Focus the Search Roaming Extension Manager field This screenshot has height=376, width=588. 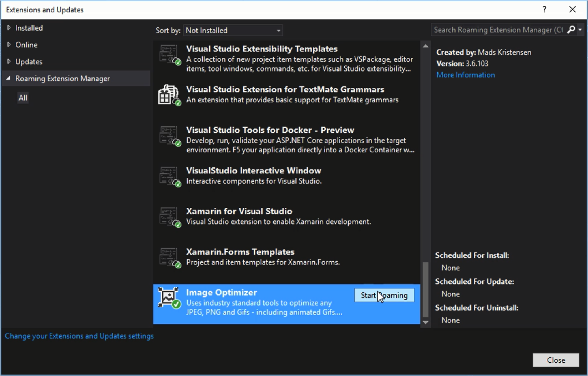[x=498, y=30]
